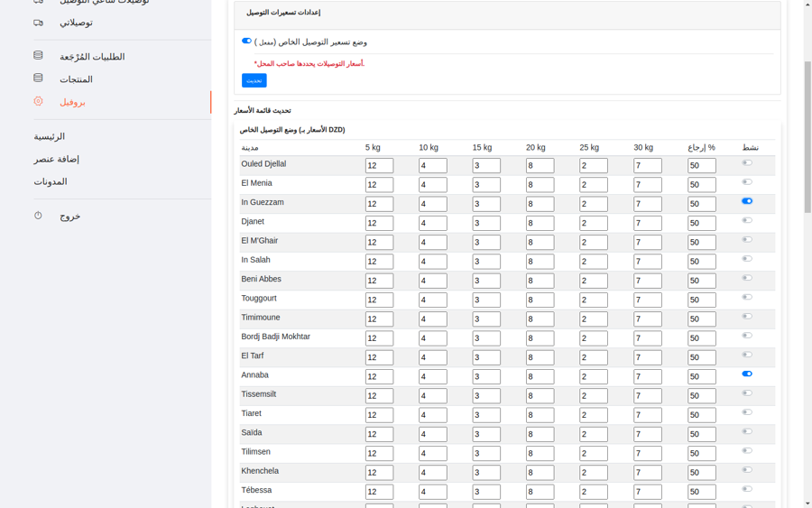Click the truck icon beside توصيلاتي
Image resolution: width=812 pixels, height=508 pixels.
[x=38, y=23]
